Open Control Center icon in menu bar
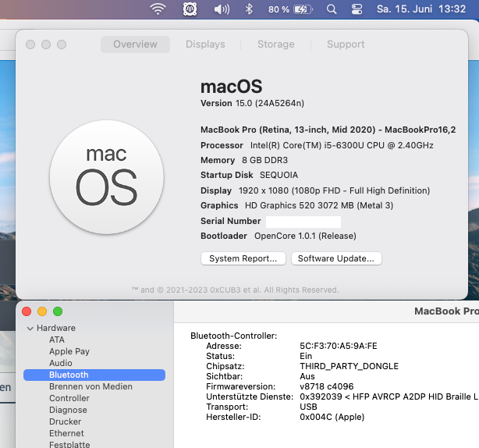 [x=357, y=9]
